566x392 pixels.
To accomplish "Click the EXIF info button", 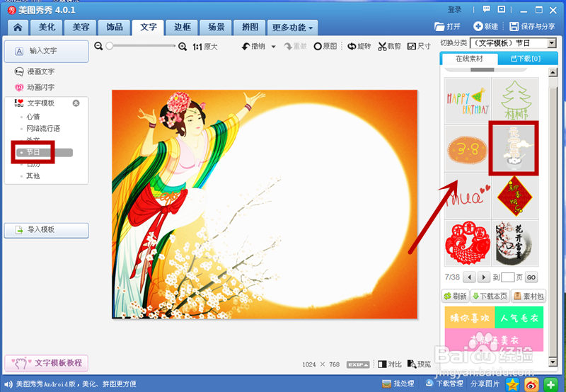I will 358,364.
